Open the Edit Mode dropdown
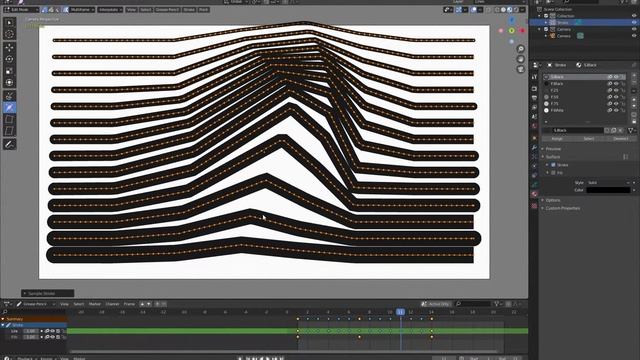Viewport: 640px width, 360px height. click(x=21, y=9)
